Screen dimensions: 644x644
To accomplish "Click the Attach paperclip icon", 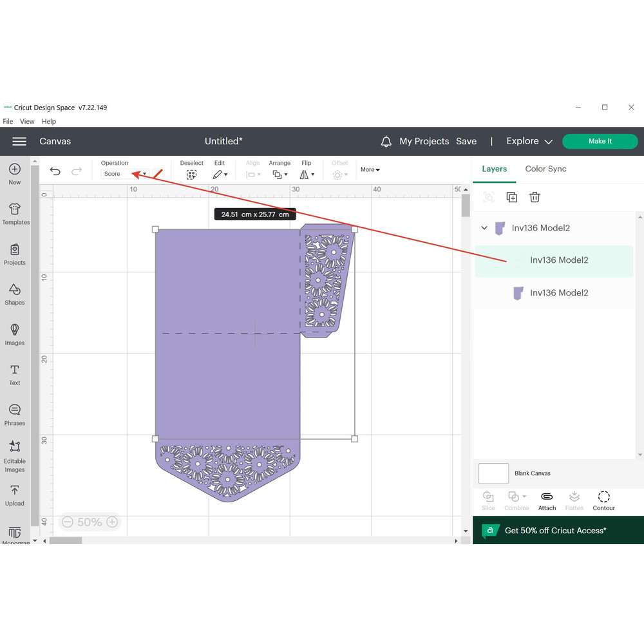I will point(547,500).
